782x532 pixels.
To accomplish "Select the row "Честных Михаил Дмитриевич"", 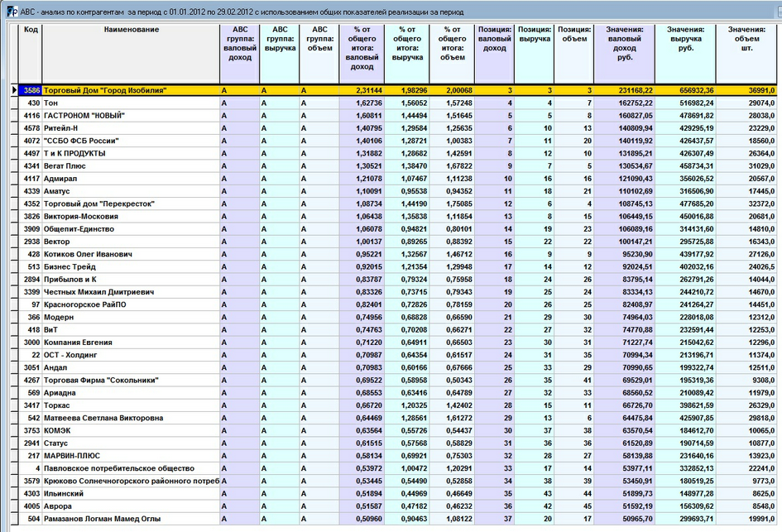I will point(397,292).
